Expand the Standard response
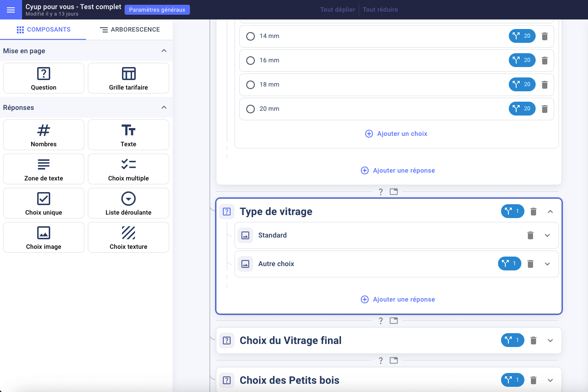 click(x=547, y=235)
